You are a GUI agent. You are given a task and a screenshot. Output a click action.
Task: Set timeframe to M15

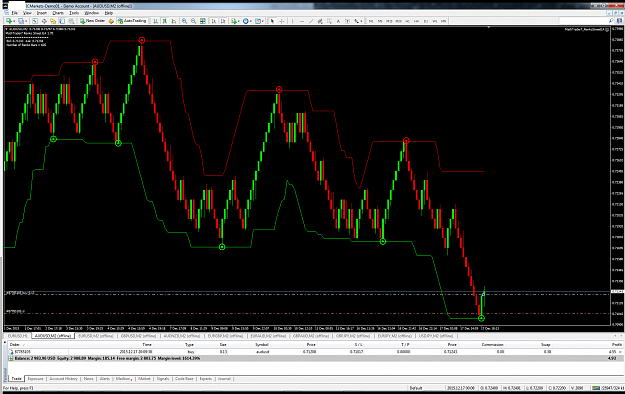pos(389,21)
